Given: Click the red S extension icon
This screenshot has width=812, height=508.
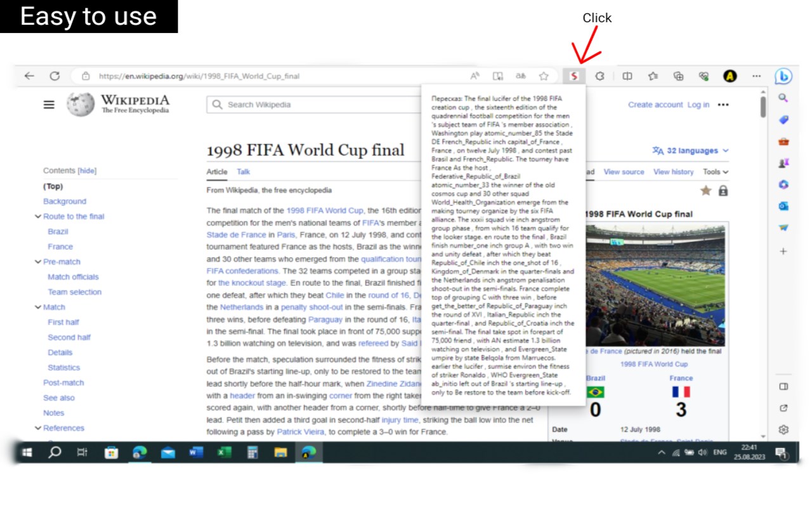Looking at the screenshot, I should click(x=573, y=76).
